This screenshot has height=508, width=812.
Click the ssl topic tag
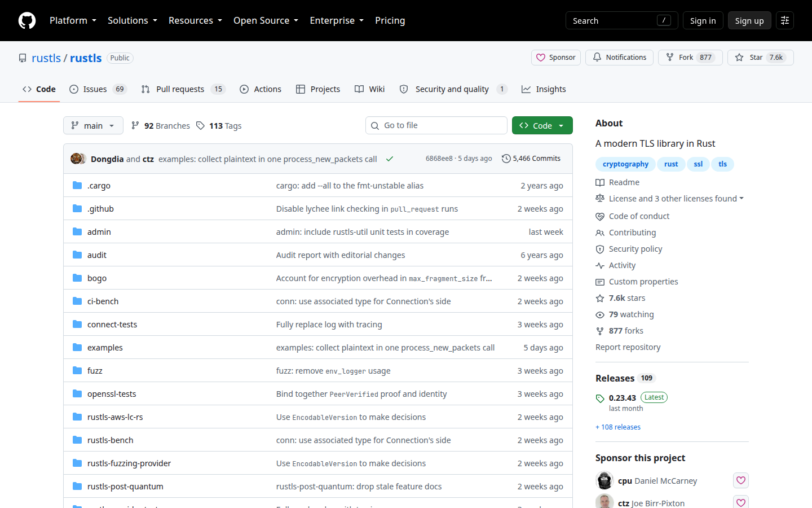click(x=698, y=164)
